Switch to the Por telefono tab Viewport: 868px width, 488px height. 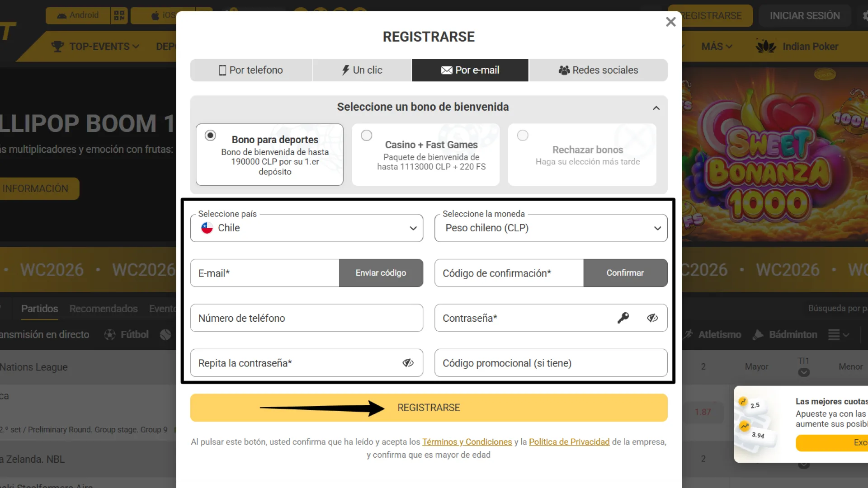pyautogui.click(x=251, y=70)
